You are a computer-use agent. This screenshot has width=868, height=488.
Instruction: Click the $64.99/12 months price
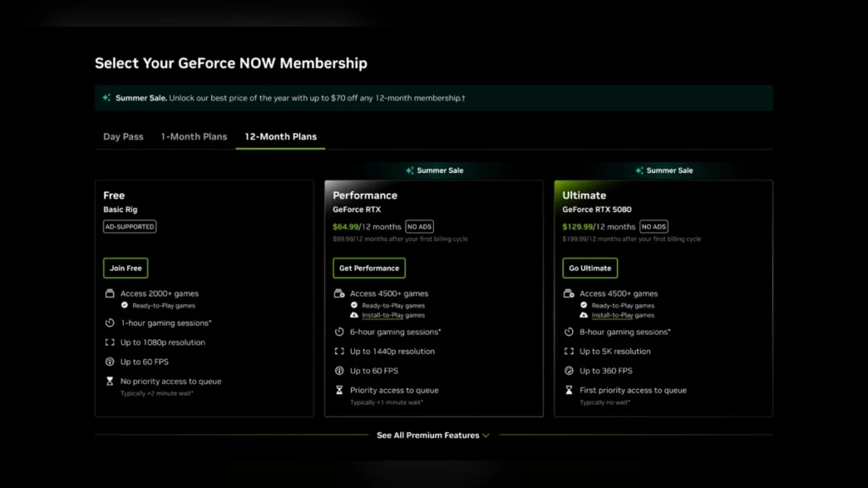[x=366, y=227]
